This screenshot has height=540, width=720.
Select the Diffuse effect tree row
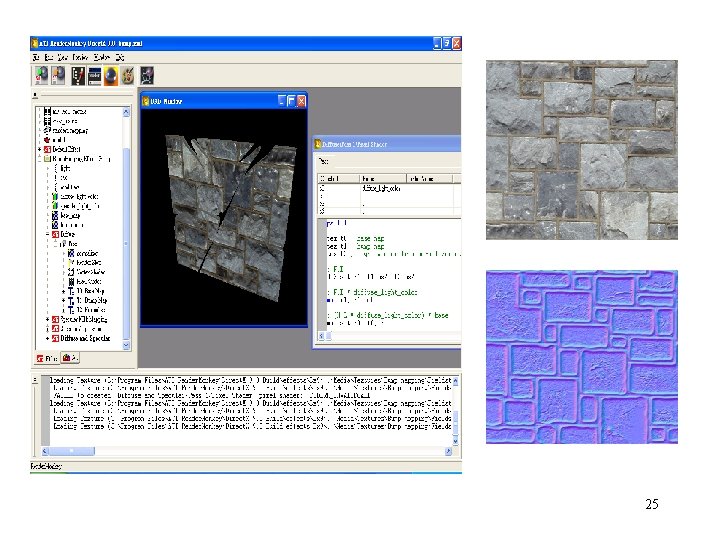click(x=68, y=234)
